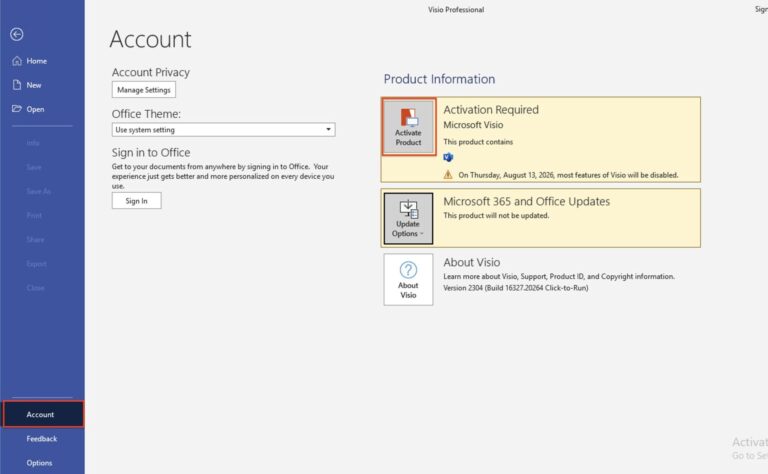This screenshot has height=474, width=768.
Task: Open Feedback from the sidebar
Action: [x=42, y=439]
